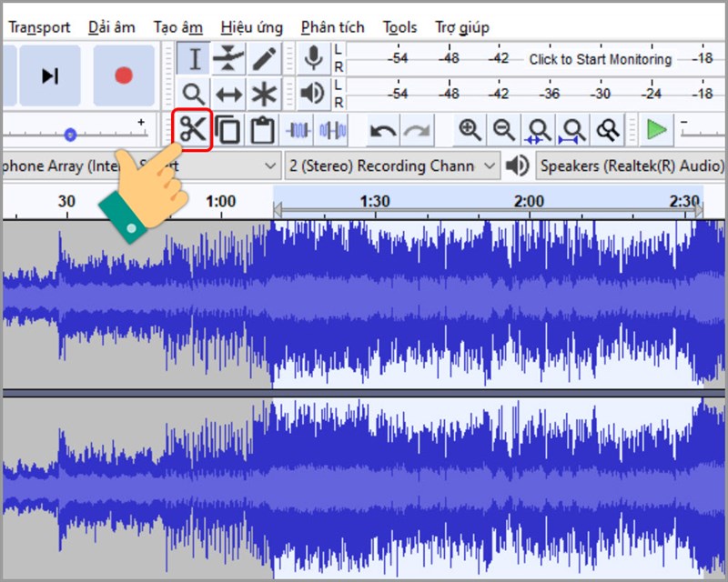This screenshot has width=728, height=582.
Task: Zoom in on the waveform
Action: coord(470,129)
